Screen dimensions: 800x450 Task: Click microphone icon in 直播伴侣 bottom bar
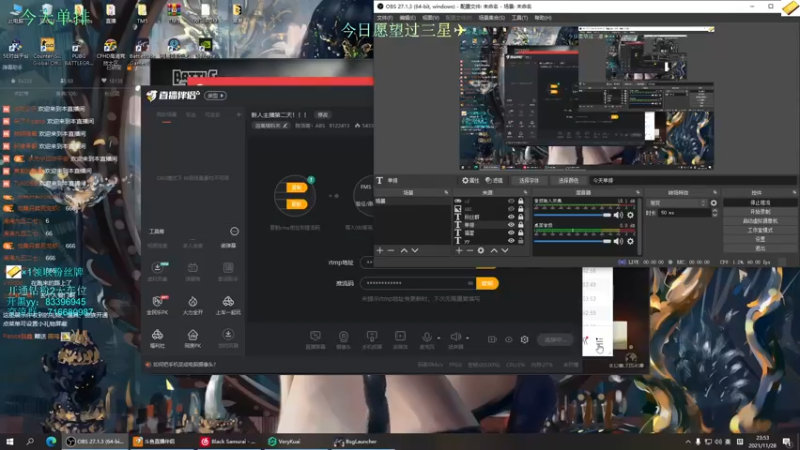click(427, 337)
